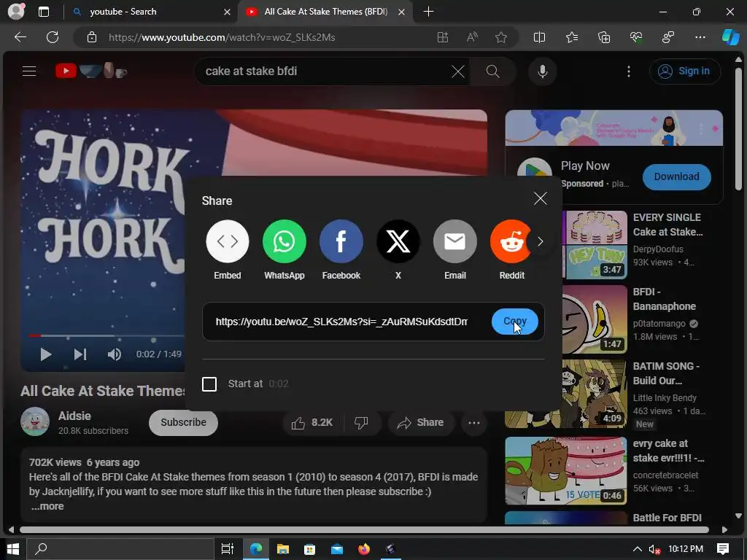Search by voice microphone icon
Viewport: 747px width, 560px height.
coord(542,71)
